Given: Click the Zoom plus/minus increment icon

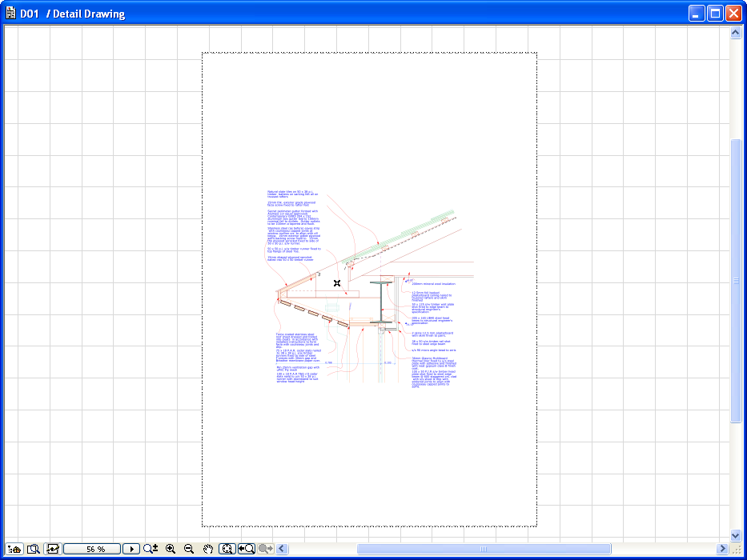Looking at the screenshot, I should coord(150,549).
